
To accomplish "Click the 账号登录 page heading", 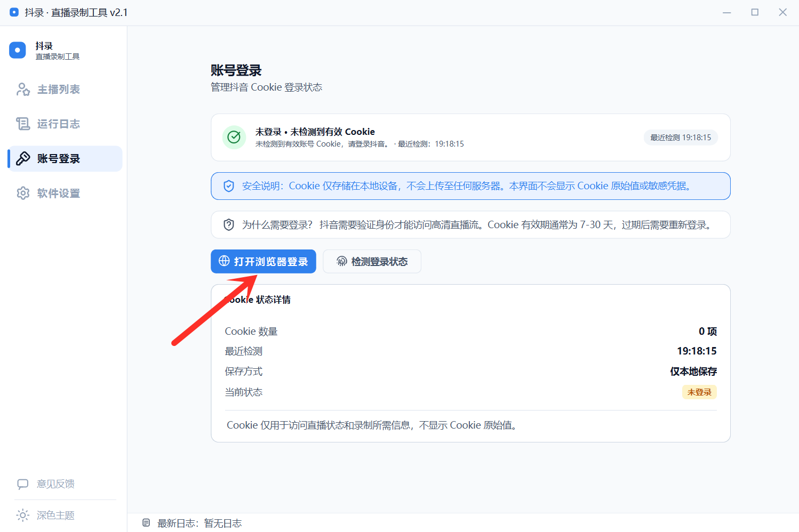I will (236, 70).
